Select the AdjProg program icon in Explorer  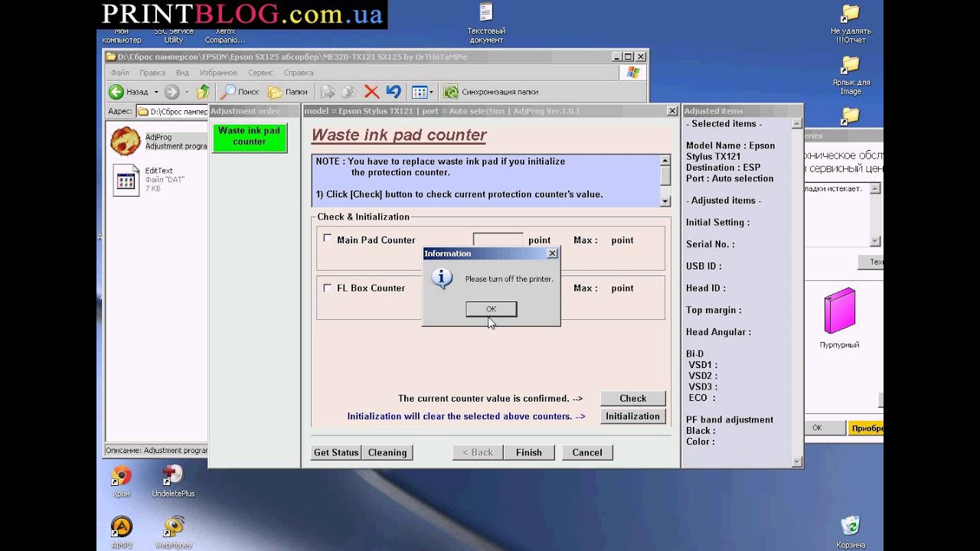tap(125, 141)
